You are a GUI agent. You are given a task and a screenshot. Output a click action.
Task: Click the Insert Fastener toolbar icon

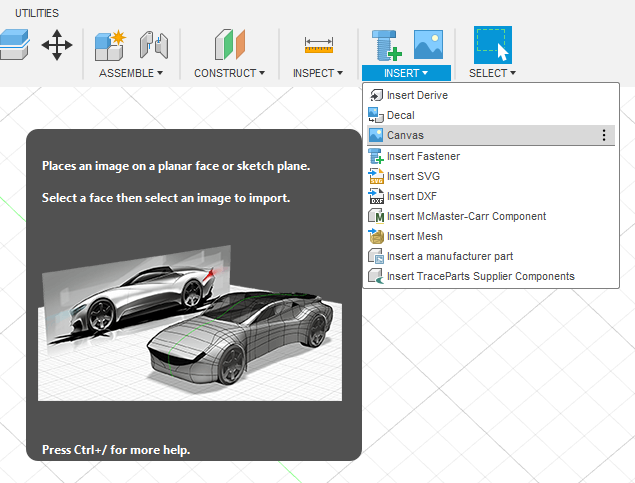pyautogui.click(x=385, y=45)
